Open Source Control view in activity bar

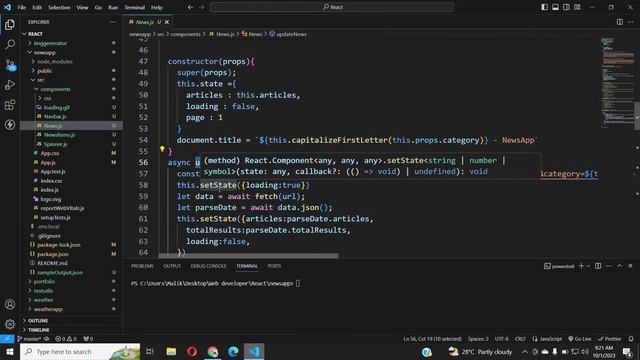[x=10, y=64]
